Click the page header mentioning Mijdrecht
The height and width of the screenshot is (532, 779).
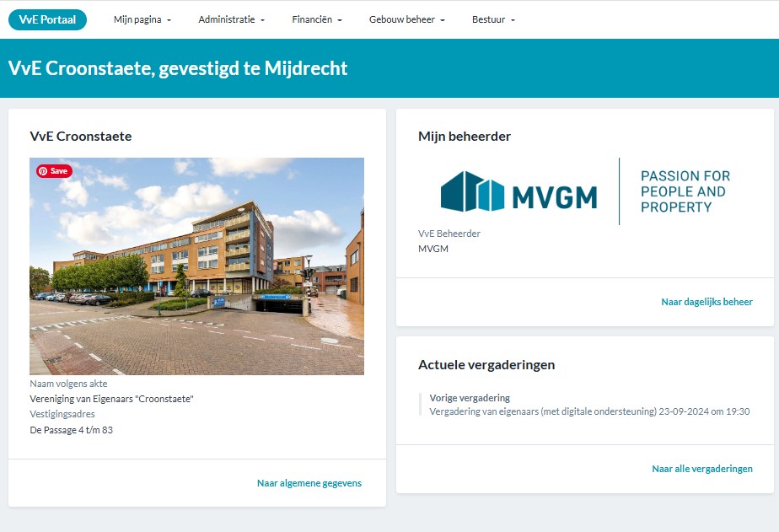(x=178, y=68)
